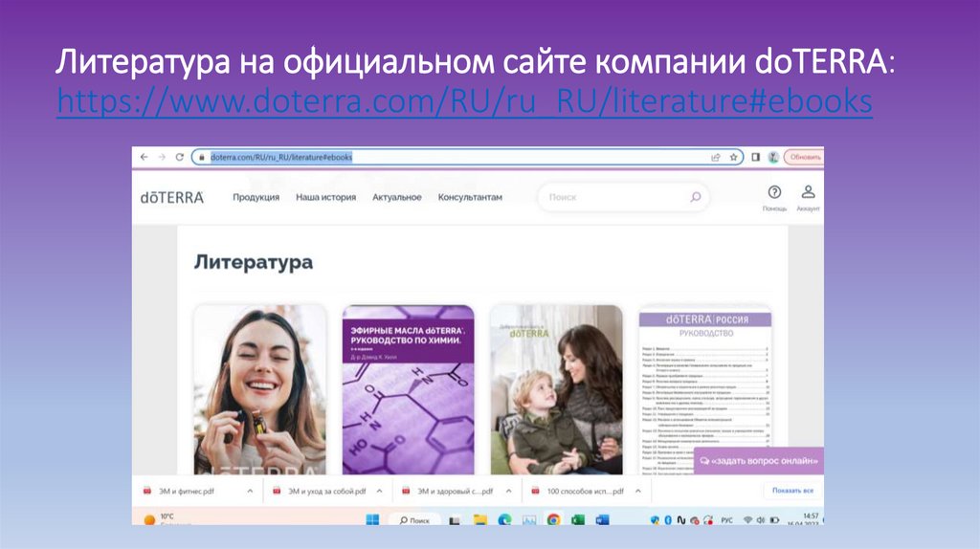Open Microsoft Edge from the taskbar

(504, 519)
